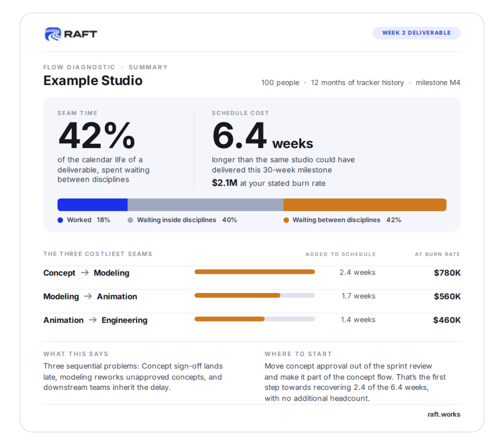Click the 42% seam time figure

[x=96, y=135]
